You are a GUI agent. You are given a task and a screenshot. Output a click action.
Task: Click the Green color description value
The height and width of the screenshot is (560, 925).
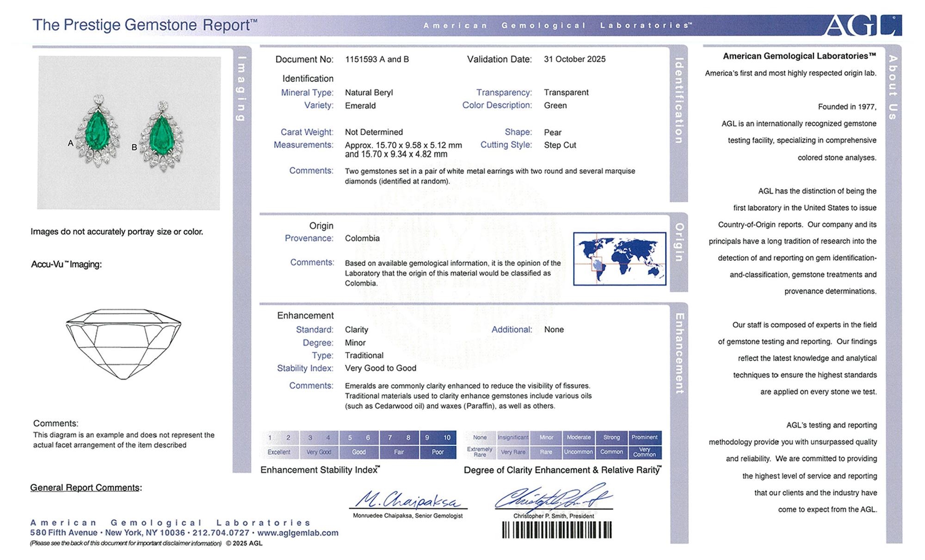555,106
